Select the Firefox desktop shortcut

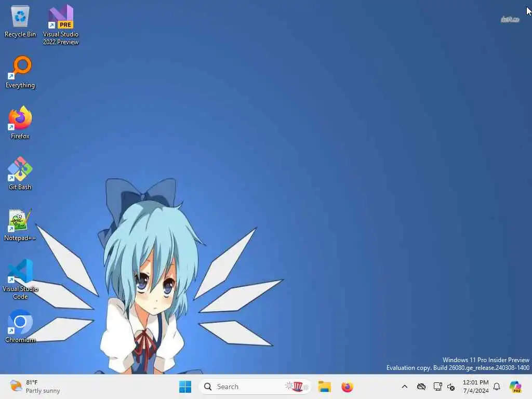click(x=20, y=122)
